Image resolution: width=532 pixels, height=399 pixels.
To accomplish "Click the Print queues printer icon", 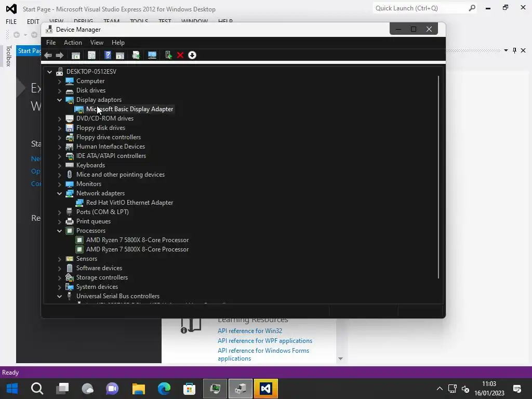I will tap(69, 221).
